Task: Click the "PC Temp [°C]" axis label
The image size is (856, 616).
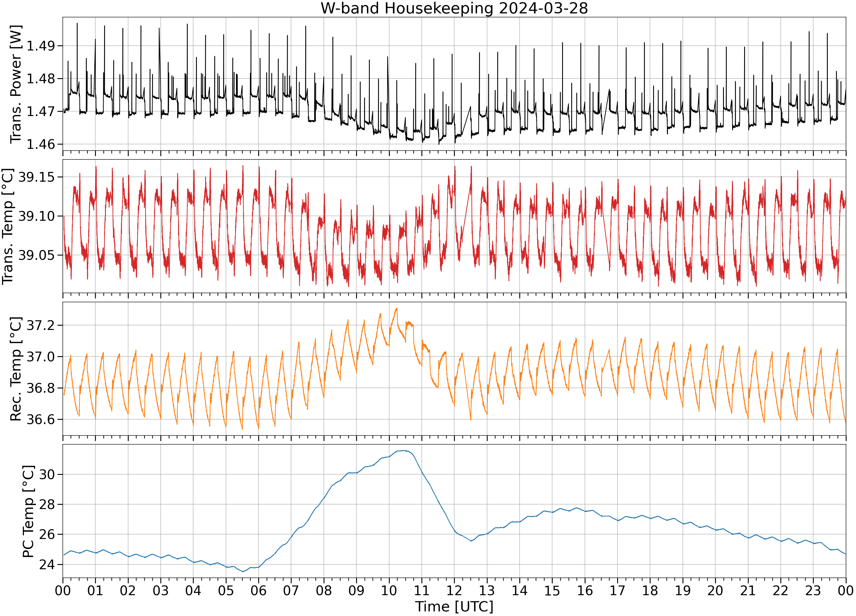Action: pos(28,512)
